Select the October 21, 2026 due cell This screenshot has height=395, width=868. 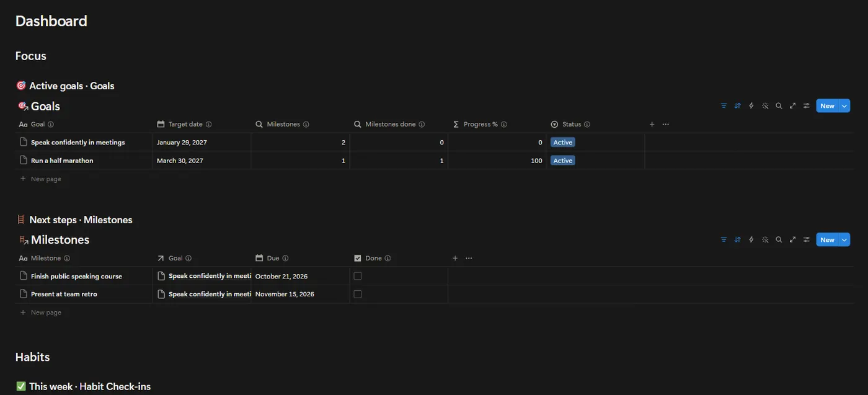coord(300,277)
